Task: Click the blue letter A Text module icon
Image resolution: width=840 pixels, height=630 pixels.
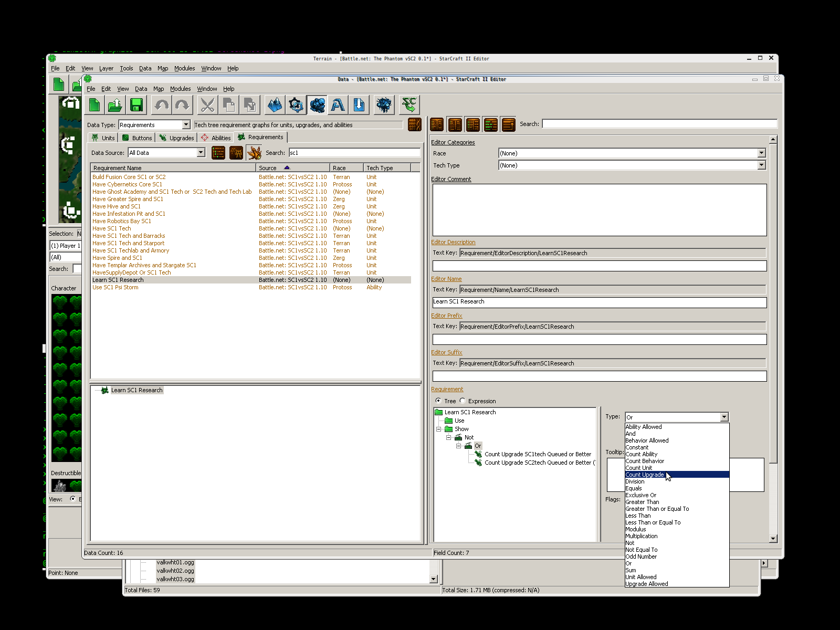Action: [338, 105]
